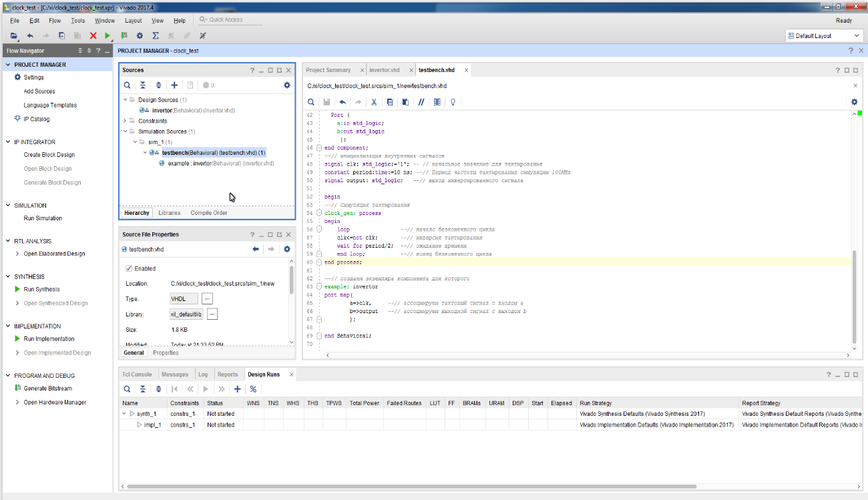Viewport: 868px width, 500px height.
Task: Collapse the SYNTHESIS section in Flow Navigator
Action: tap(7, 276)
